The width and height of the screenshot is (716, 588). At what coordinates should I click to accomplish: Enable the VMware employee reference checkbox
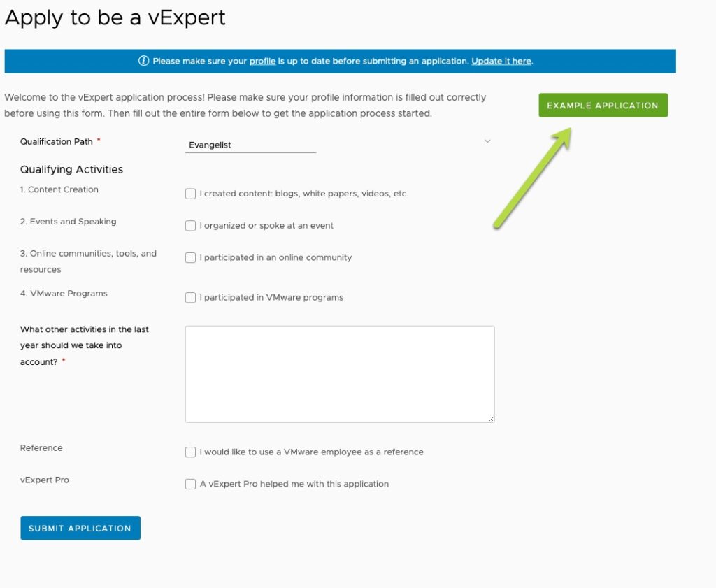coord(190,452)
